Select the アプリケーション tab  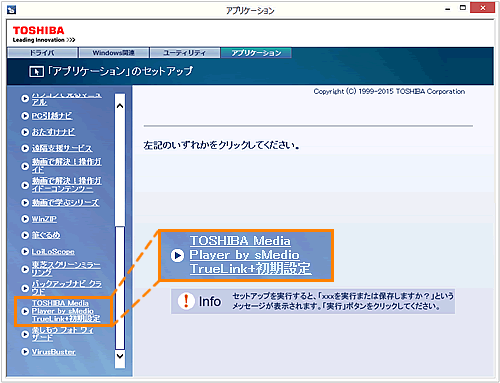click(256, 53)
